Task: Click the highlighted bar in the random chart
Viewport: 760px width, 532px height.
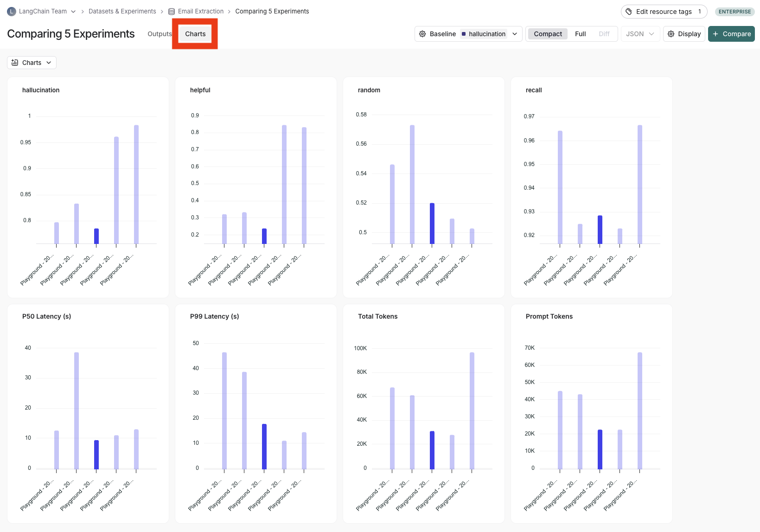Action: coord(432,223)
